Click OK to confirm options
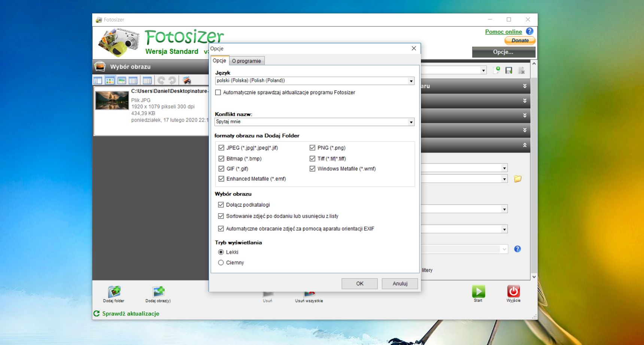Image resolution: width=644 pixels, height=345 pixels. [359, 284]
